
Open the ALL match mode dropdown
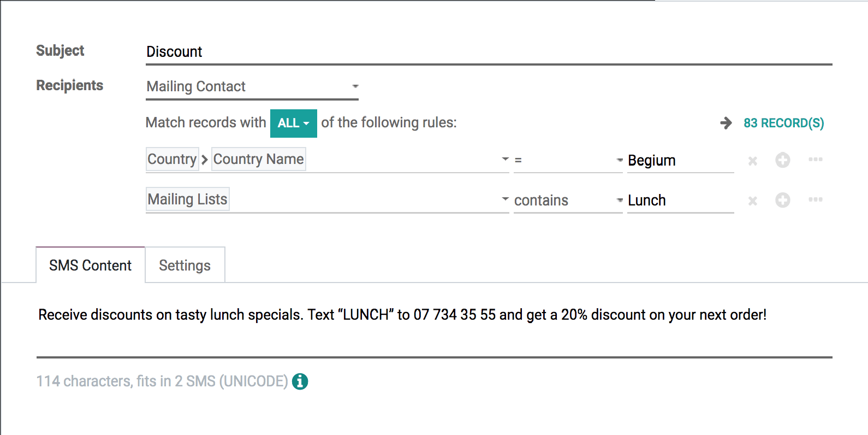point(294,123)
